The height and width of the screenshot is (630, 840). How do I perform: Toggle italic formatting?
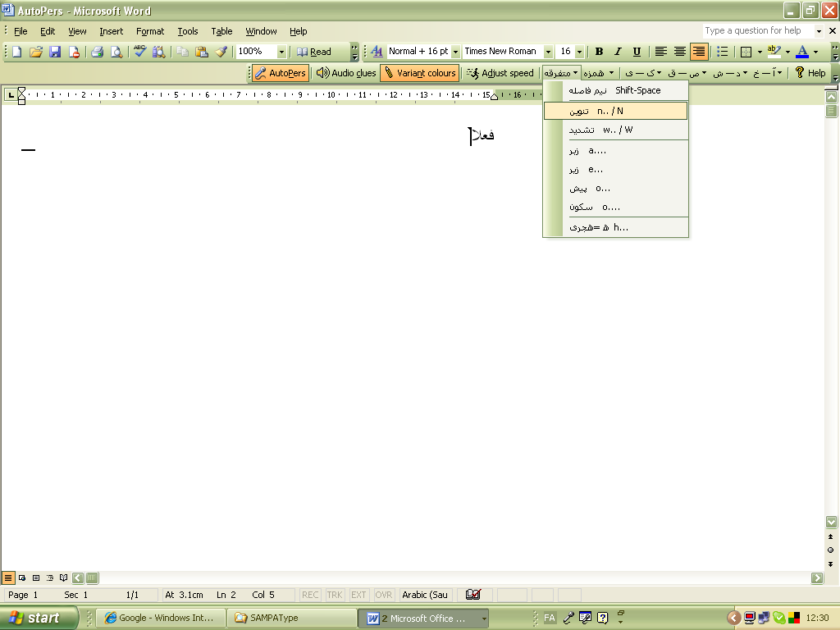click(619, 51)
